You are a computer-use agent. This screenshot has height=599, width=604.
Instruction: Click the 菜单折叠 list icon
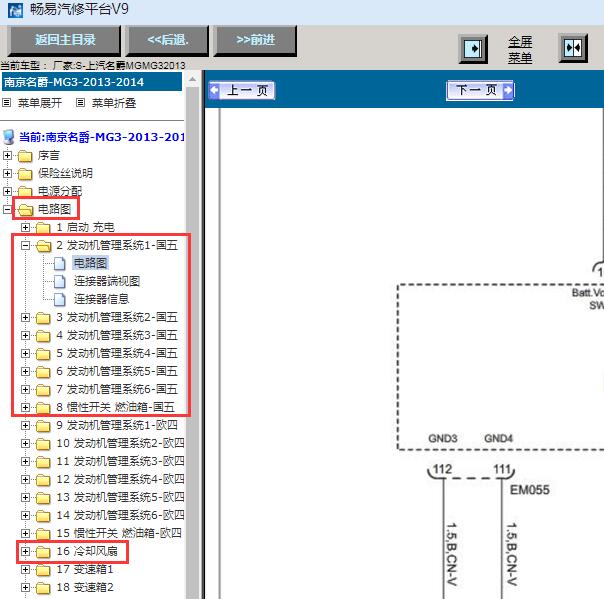tap(80, 103)
